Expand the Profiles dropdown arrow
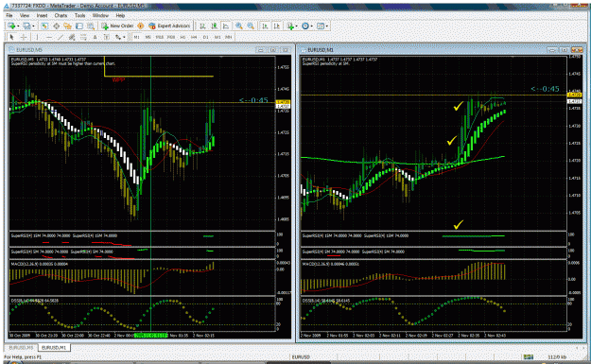 (33, 26)
